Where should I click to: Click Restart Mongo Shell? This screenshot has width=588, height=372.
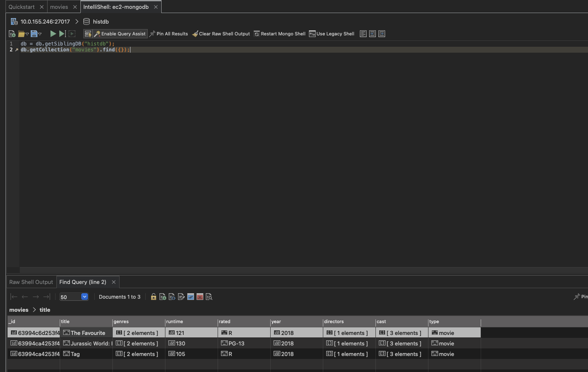coord(279,34)
